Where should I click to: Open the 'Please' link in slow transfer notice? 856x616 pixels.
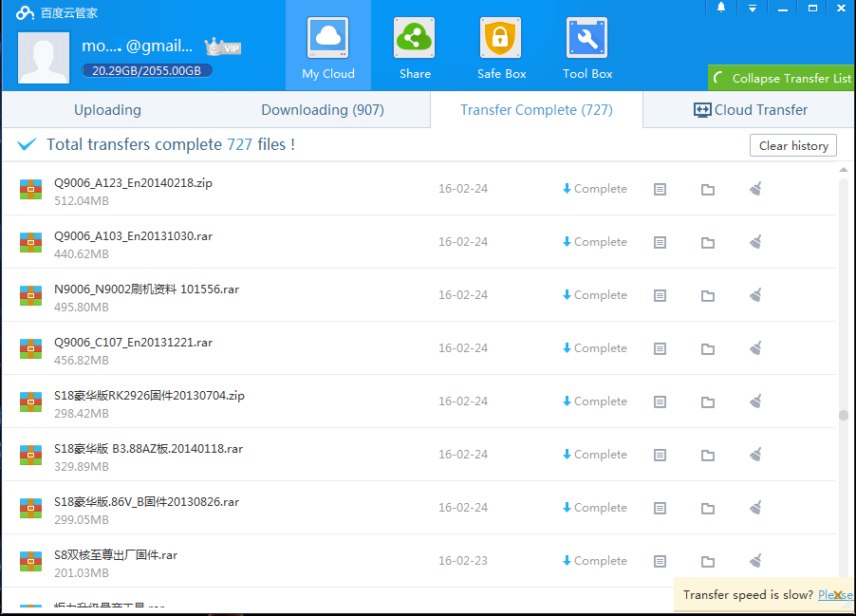[835, 595]
